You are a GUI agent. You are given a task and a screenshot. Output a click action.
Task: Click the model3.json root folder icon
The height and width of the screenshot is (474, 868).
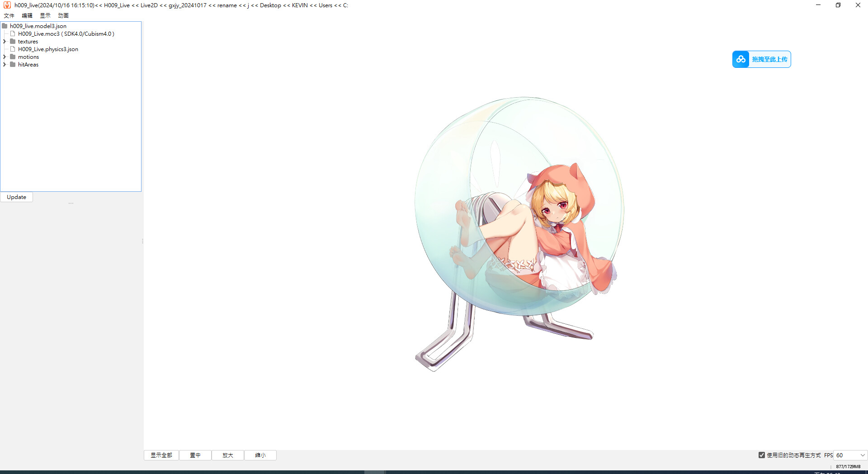pos(5,26)
